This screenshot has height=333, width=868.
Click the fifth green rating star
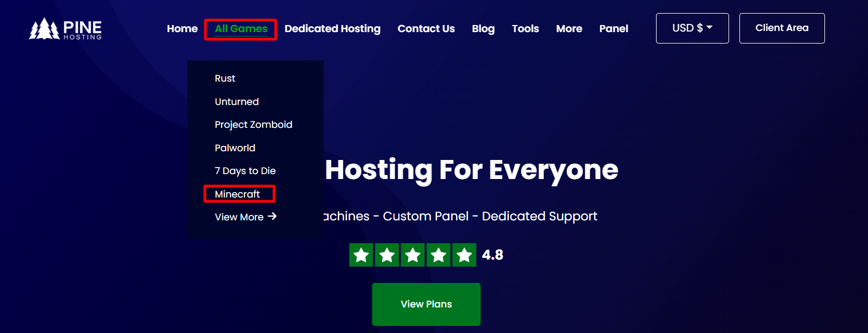tap(464, 255)
